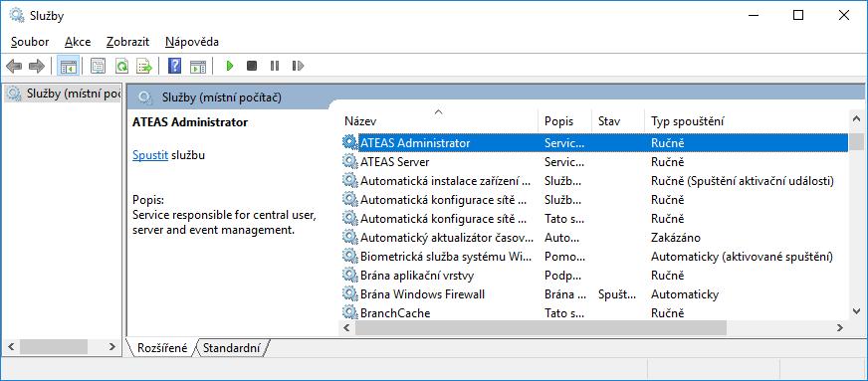Click gear icon of BranchCache row
This screenshot has width=868, height=381.
coord(349,312)
